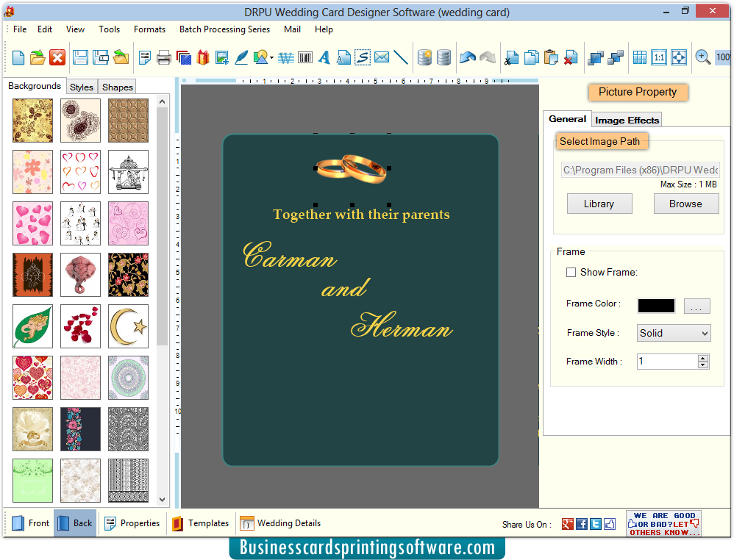The image size is (734, 560).
Task: Select the Text tool letter A
Action: tap(324, 57)
